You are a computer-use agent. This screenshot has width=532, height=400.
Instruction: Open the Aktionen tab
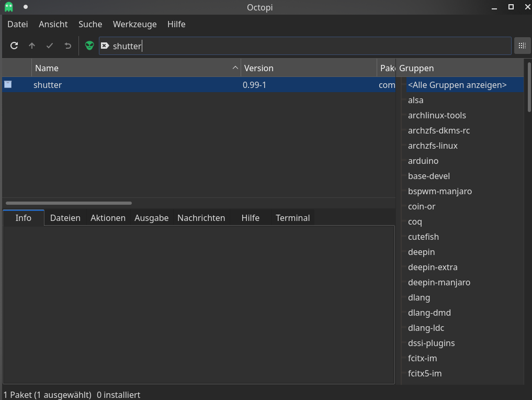tap(108, 218)
